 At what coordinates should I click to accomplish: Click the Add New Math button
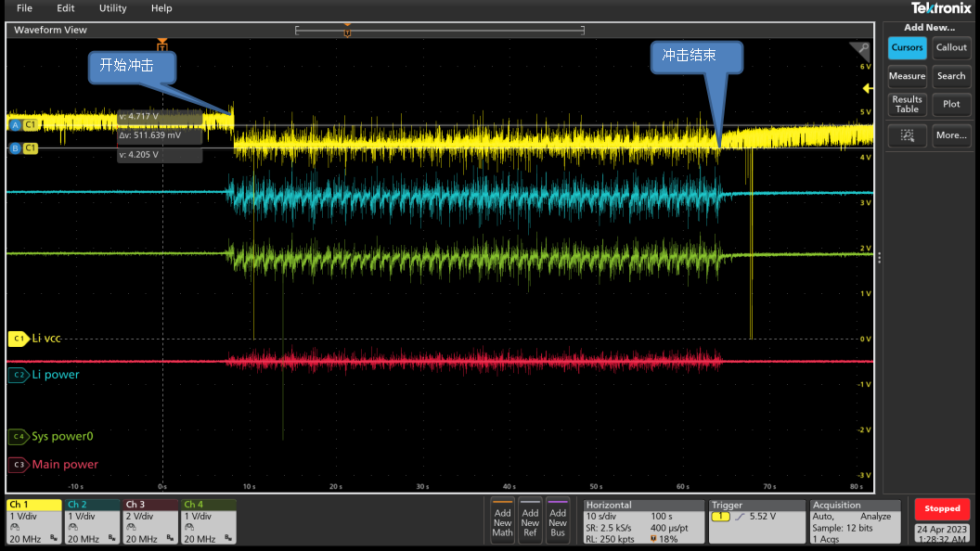point(502,521)
